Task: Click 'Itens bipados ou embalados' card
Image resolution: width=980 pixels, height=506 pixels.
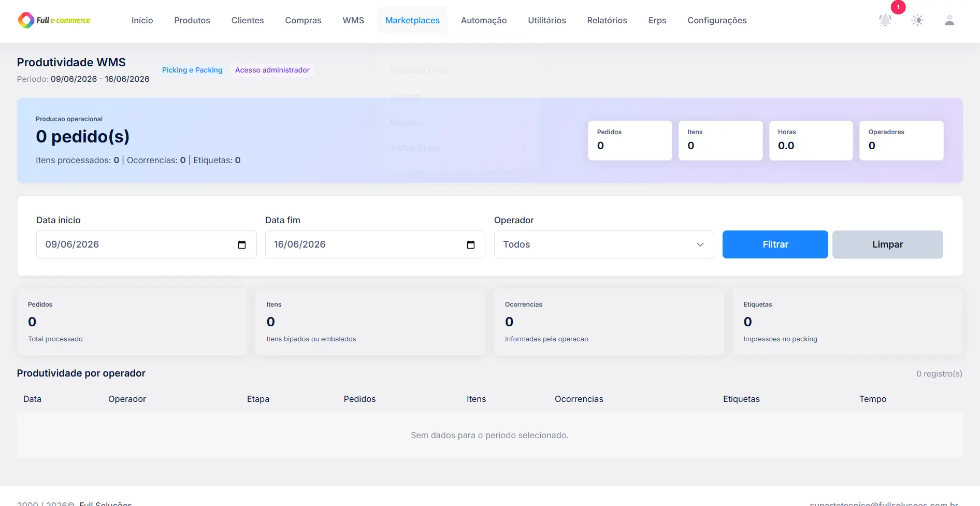Action: pos(370,322)
